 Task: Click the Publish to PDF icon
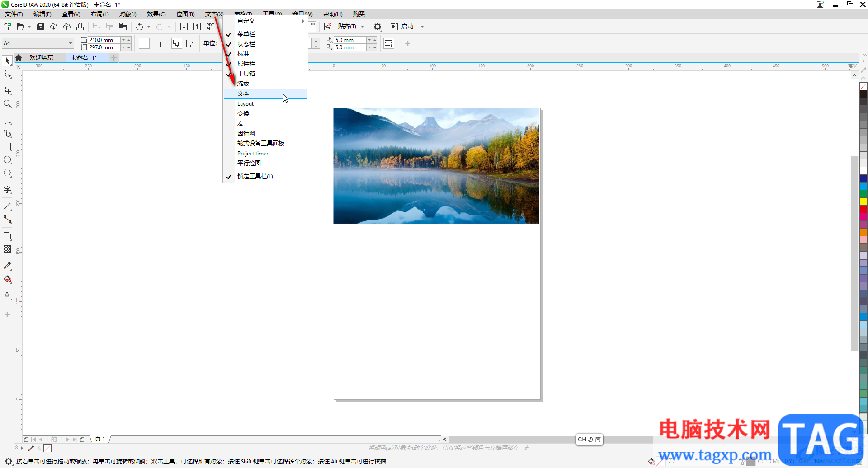click(210, 27)
